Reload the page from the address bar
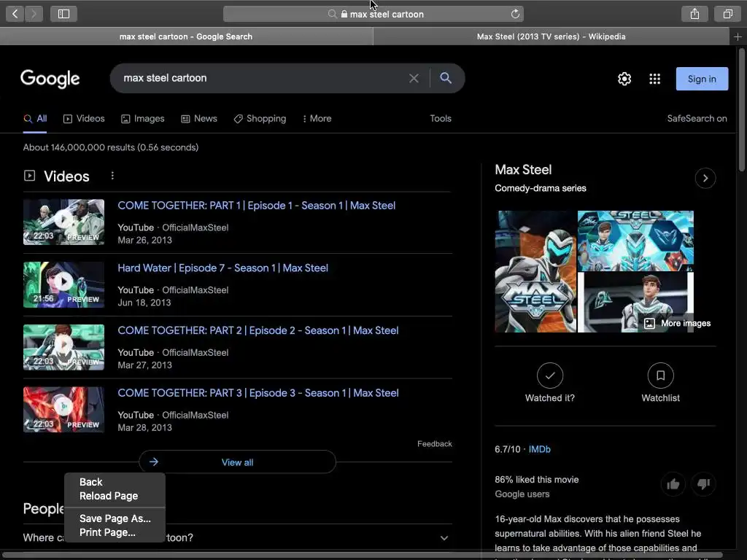Viewport: 747px width, 560px height. click(515, 14)
